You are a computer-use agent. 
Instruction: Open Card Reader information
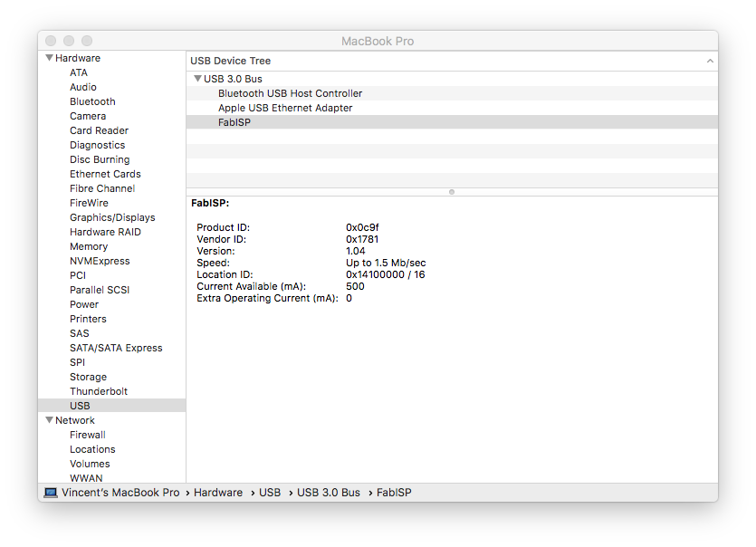pos(99,130)
